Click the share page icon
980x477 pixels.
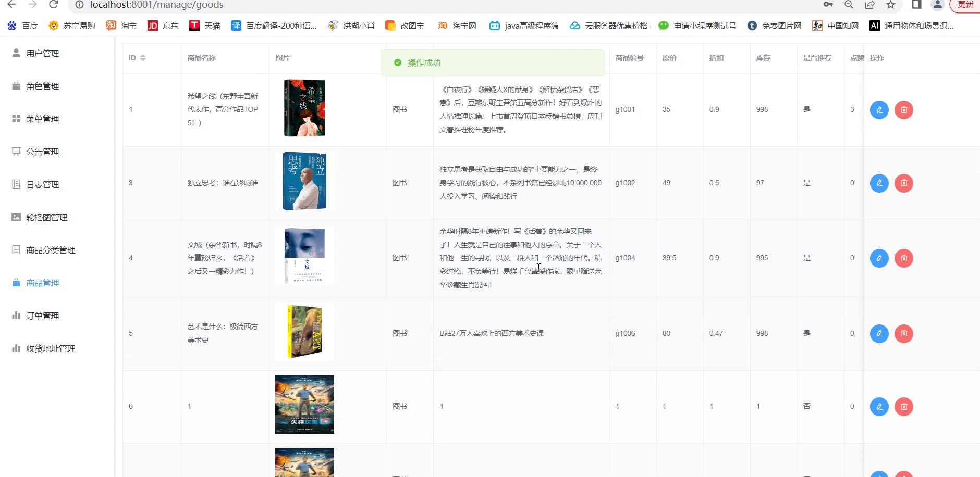pyautogui.click(x=869, y=5)
